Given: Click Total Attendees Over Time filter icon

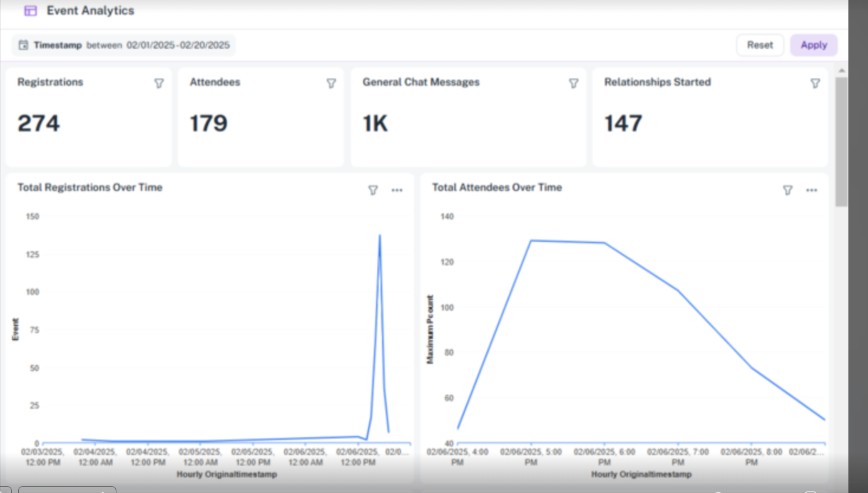Looking at the screenshot, I should click(787, 190).
